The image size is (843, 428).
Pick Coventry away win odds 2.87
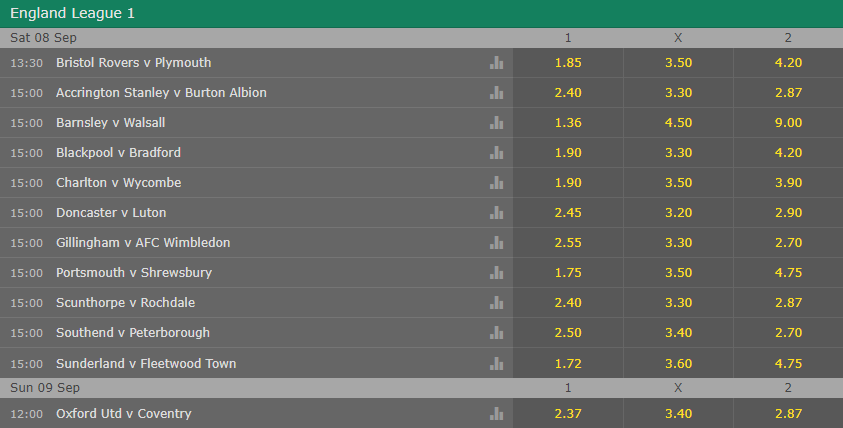(788, 413)
